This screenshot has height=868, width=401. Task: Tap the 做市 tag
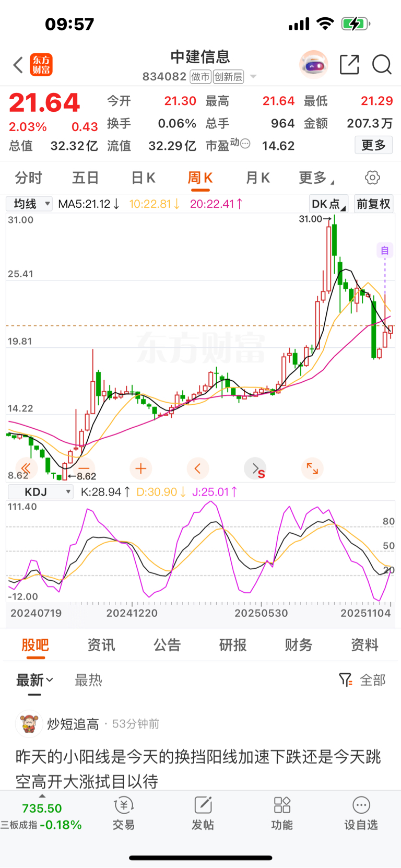pyautogui.click(x=200, y=77)
